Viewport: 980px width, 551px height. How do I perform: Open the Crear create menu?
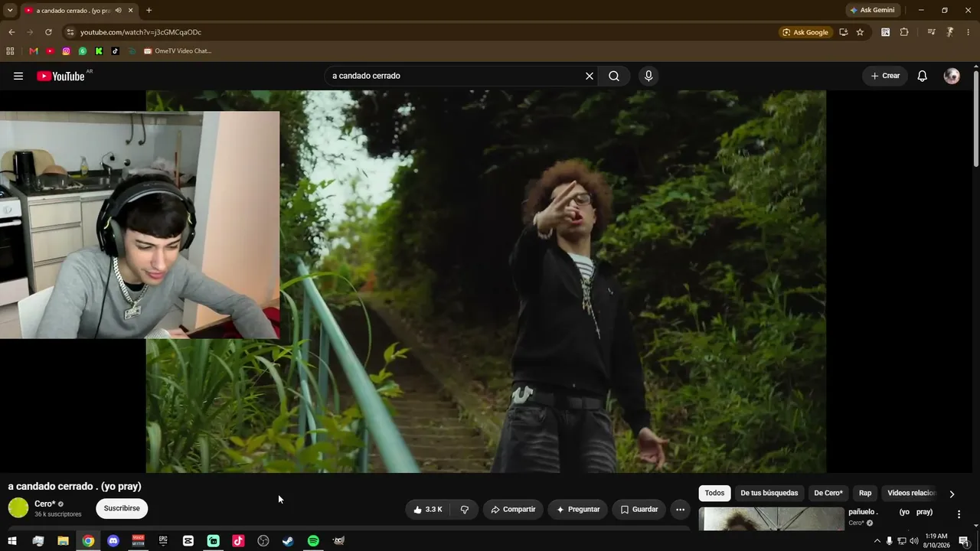tap(885, 76)
